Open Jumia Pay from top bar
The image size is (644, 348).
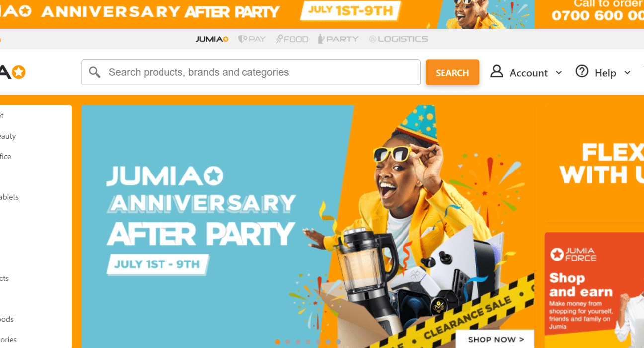[x=252, y=39]
